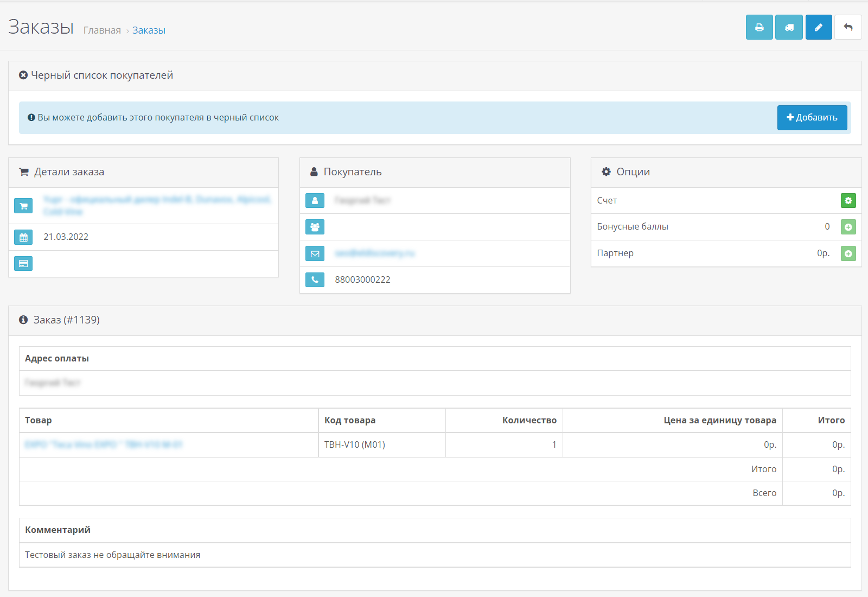Screen dimensions: 868x597
Task: Click the calendar icon beside 21.03.2022
Action: (23, 237)
